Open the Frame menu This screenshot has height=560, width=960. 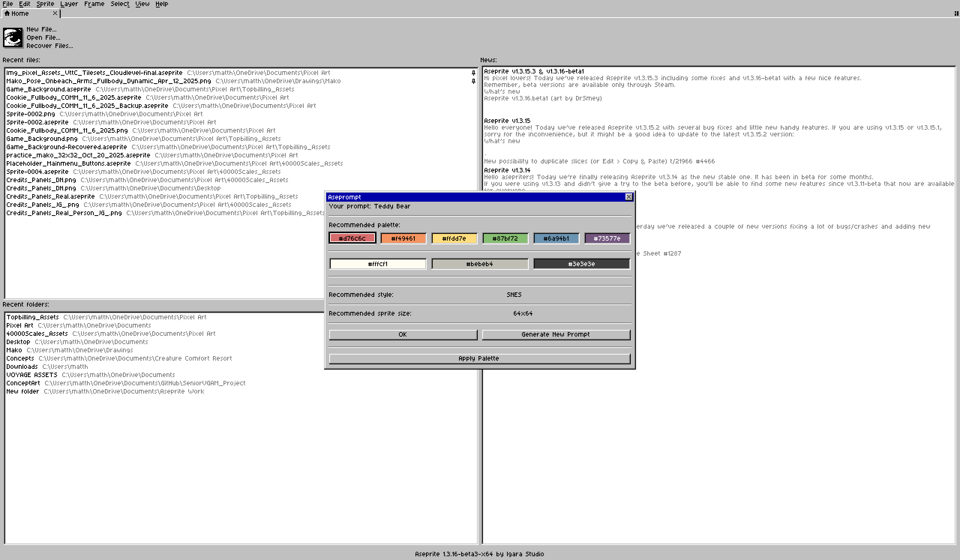(94, 4)
